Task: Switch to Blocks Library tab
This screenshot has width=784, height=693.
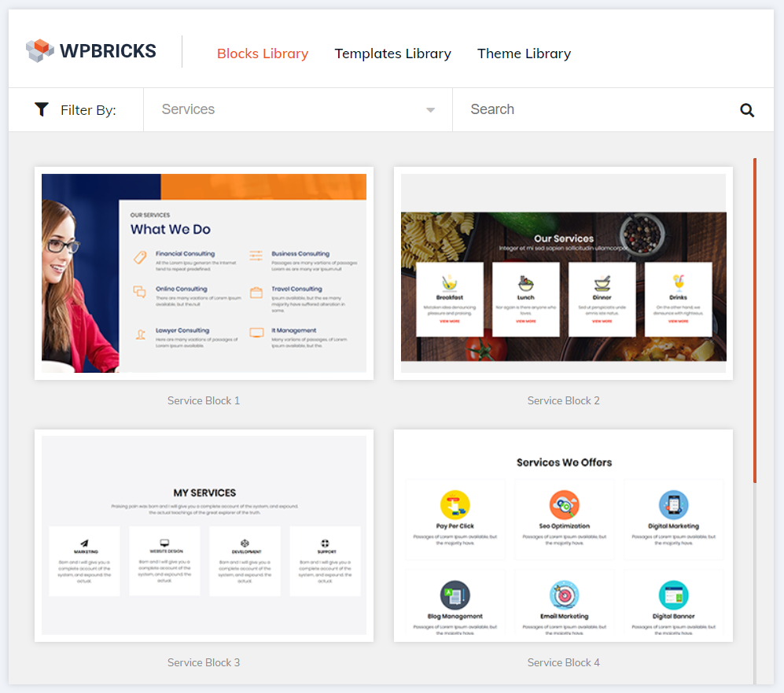Action: [x=263, y=53]
